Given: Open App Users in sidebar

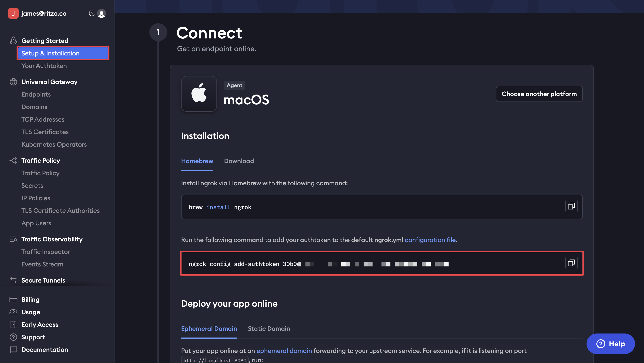Looking at the screenshot, I should pyautogui.click(x=36, y=223).
